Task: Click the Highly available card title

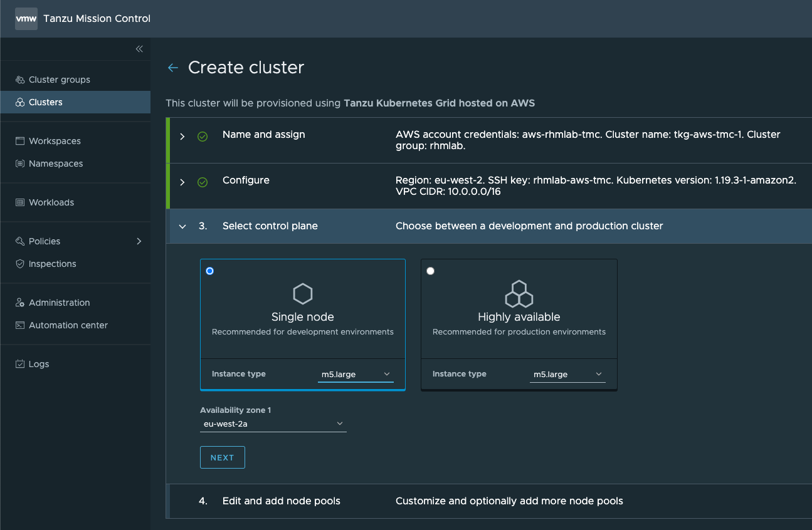Action: coord(519,317)
